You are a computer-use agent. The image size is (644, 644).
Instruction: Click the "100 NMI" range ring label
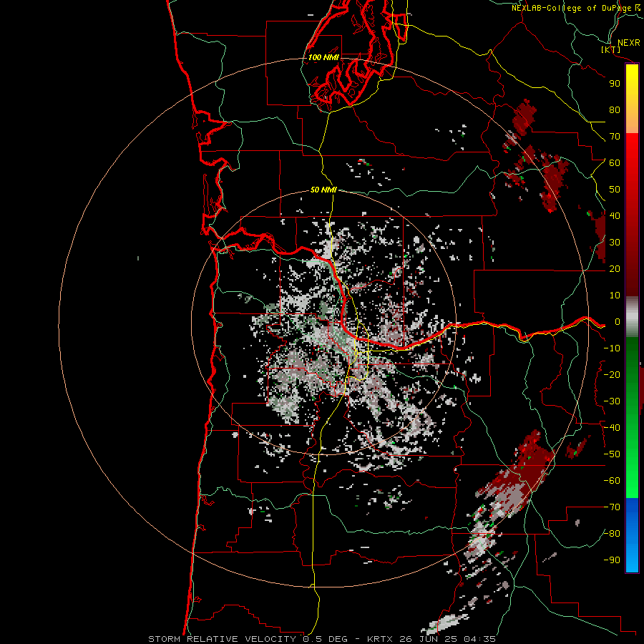click(323, 57)
